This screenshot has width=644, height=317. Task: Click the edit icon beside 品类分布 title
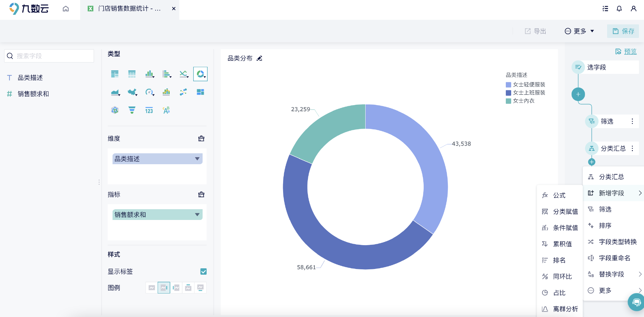click(x=259, y=58)
